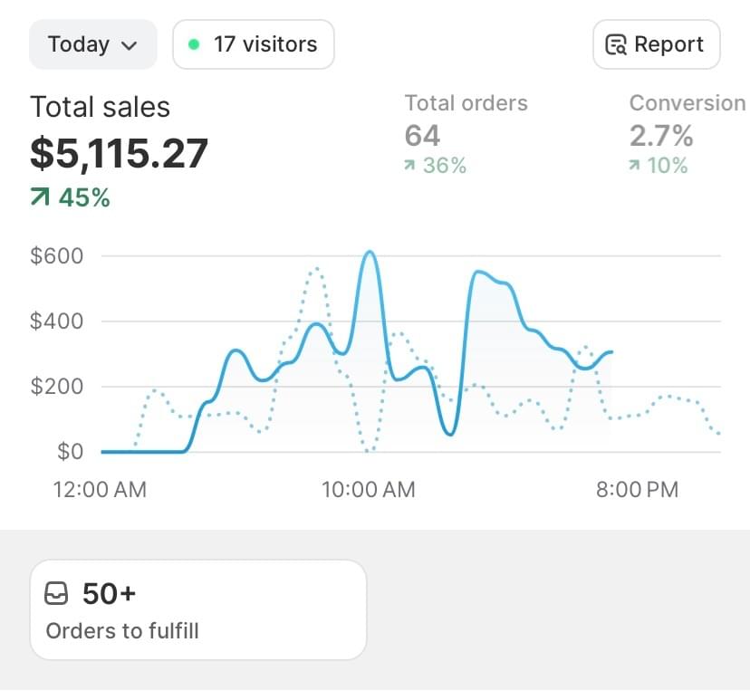Viewport: 750px width, 700px height.
Task: Switch to the Conversion metric
Action: coord(687,103)
